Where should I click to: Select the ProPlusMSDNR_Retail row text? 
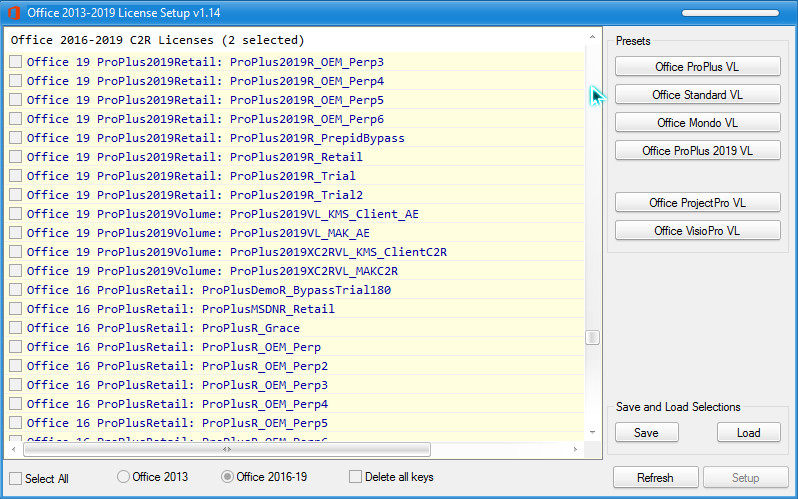[x=181, y=309]
